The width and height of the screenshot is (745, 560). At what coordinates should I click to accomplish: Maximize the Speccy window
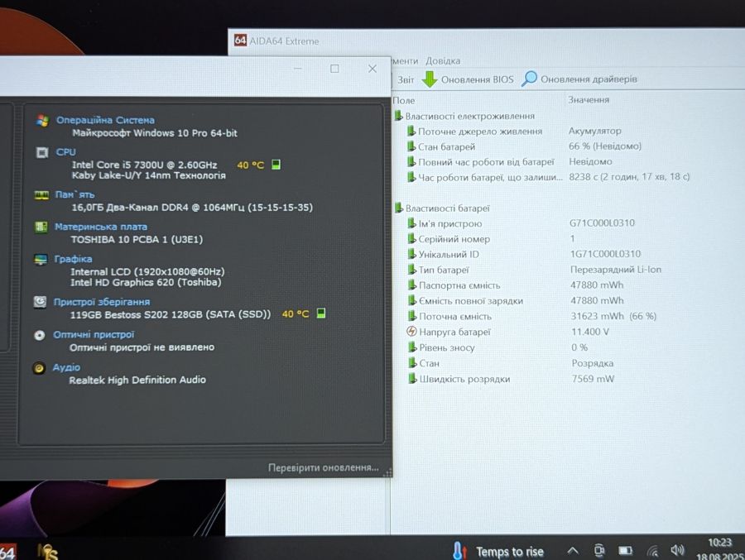click(334, 69)
